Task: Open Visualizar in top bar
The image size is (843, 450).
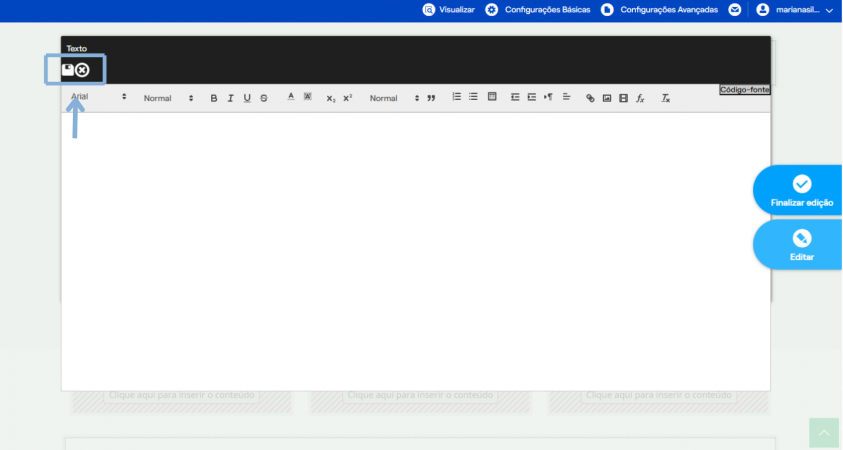Action: (x=448, y=10)
